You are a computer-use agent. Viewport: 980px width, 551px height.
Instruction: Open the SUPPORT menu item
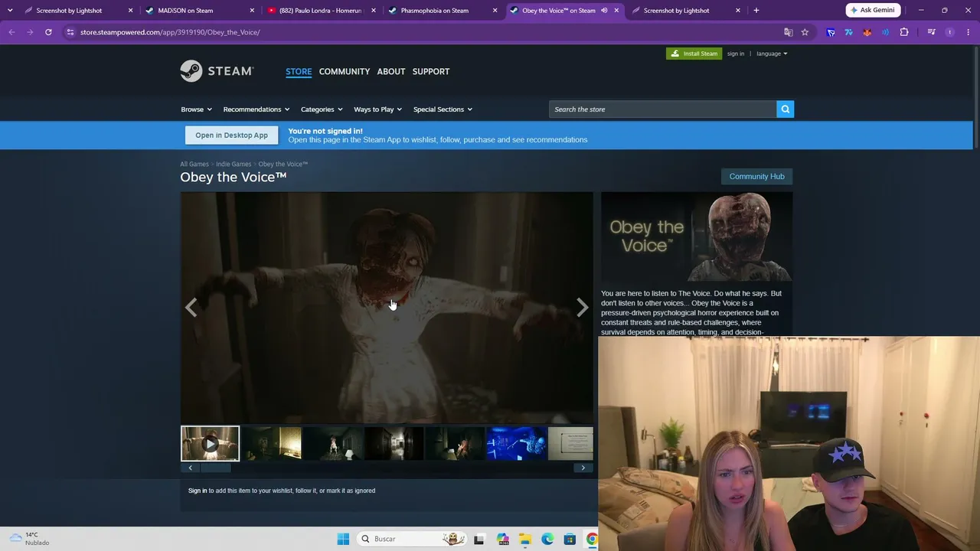(x=431, y=71)
